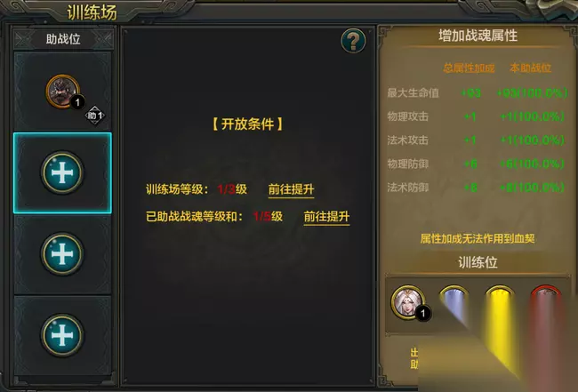This screenshot has width=578, height=392.
Task: Switch to the 本助战位 column tab
Action: pos(530,68)
